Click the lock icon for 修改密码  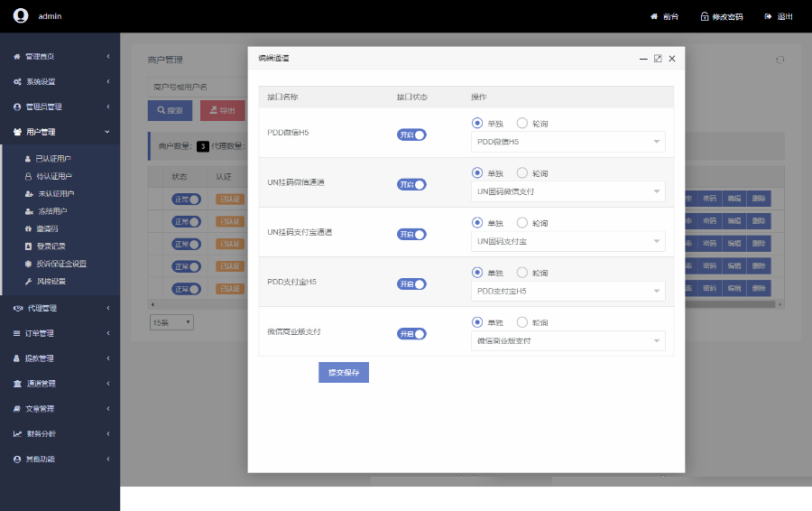point(705,16)
